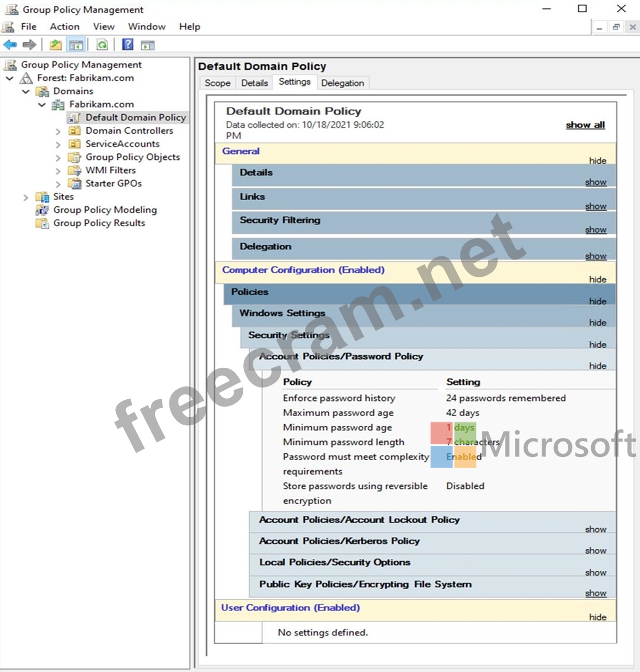Click the Group Policy Management root node icon
The width and height of the screenshot is (640, 672).
click(10, 65)
